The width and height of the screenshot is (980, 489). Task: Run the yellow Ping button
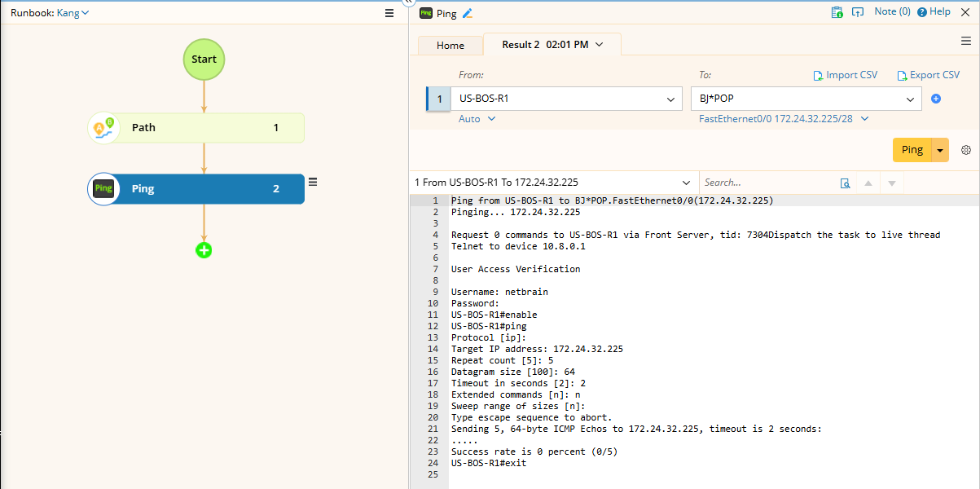point(912,150)
